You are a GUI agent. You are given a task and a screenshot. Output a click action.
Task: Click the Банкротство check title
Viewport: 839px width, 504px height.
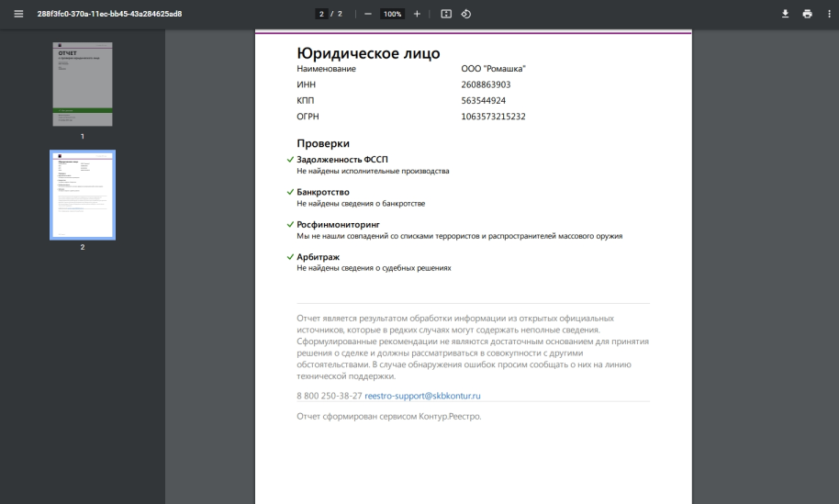pos(323,192)
